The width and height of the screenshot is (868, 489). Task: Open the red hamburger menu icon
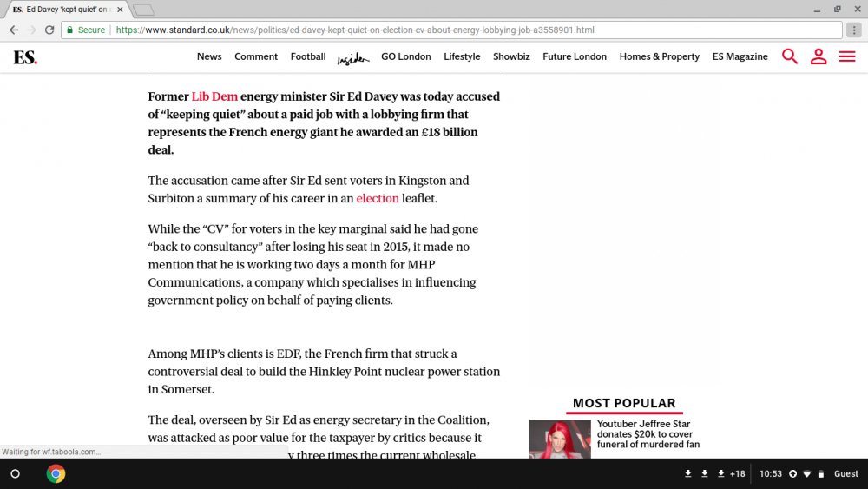(x=847, y=56)
